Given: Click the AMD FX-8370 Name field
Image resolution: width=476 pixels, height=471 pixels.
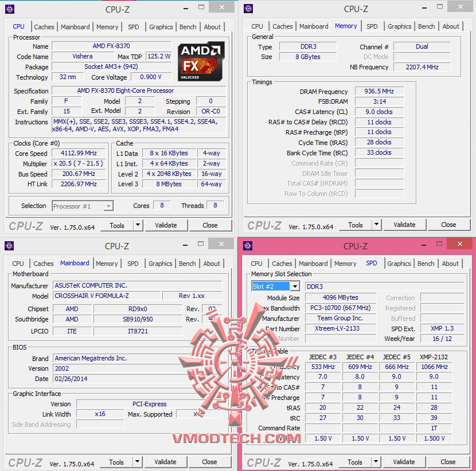Looking at the screenshot, I should tap(111, 46).
